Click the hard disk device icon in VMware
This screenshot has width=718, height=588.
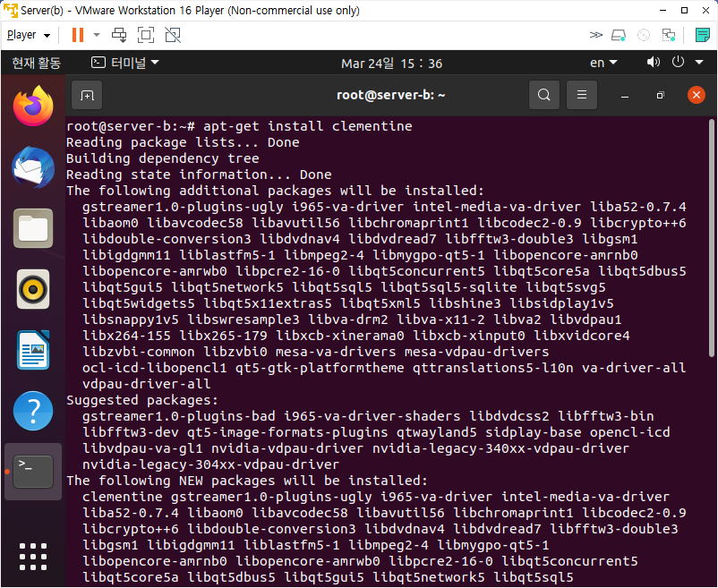tap(619, 35)
